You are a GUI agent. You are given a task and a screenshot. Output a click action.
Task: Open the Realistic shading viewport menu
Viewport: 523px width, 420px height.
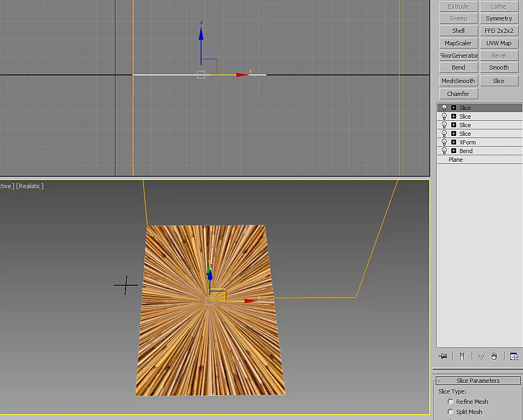tap(30, 186)
